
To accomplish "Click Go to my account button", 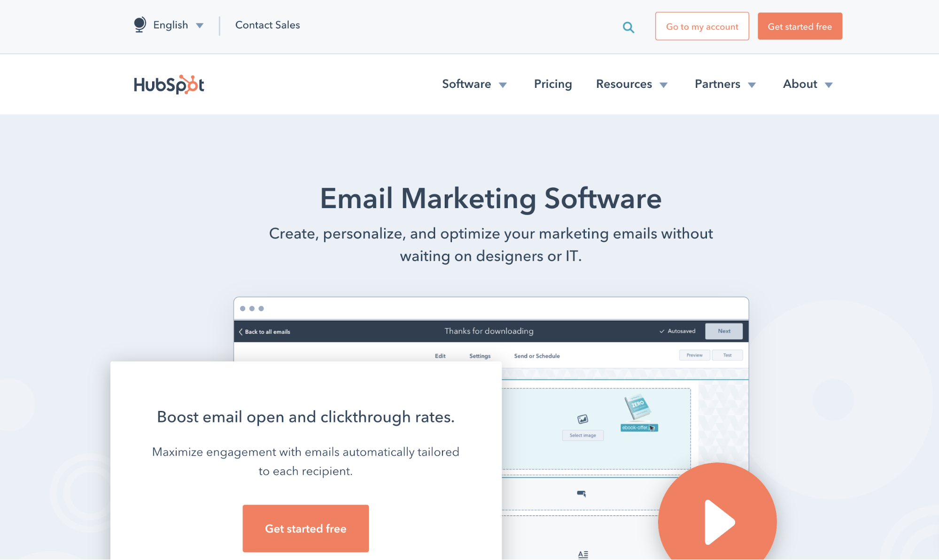I will (x=702, y=26).
